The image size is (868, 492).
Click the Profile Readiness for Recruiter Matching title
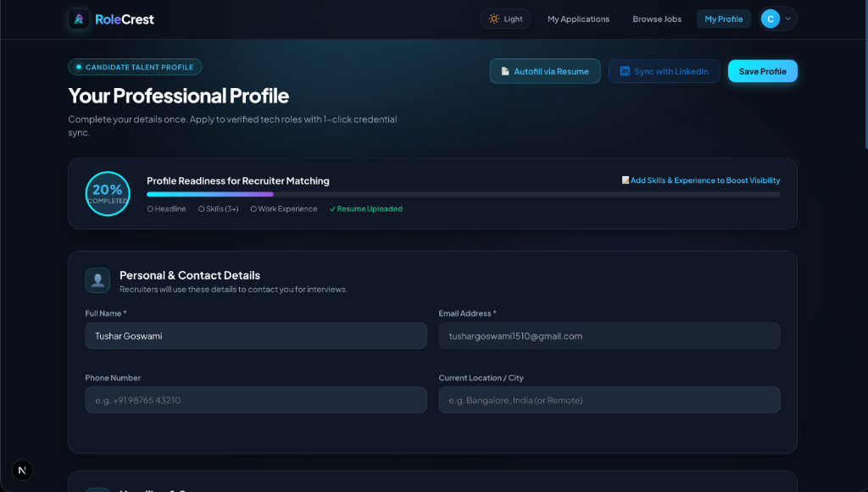click(x=238, y=180)
